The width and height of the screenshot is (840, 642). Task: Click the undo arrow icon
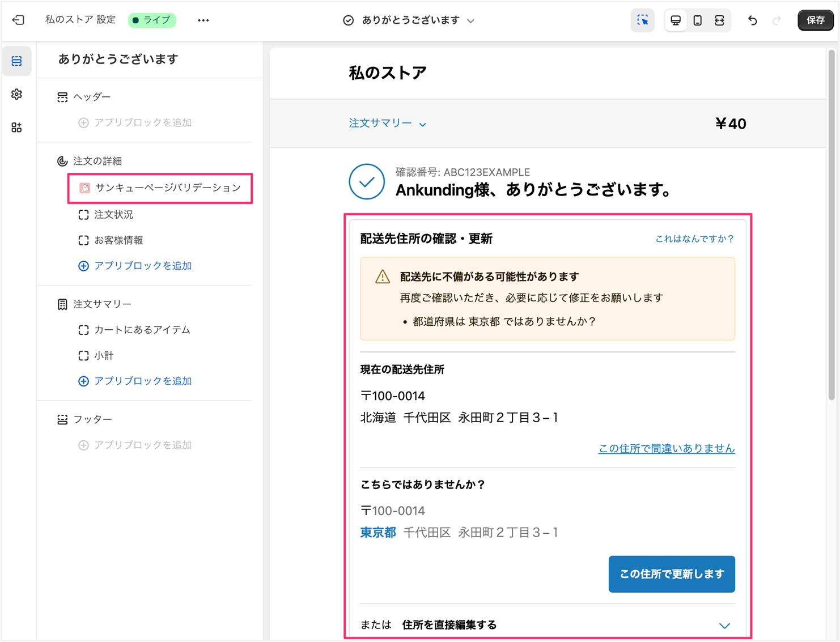[x=753, y=20]
